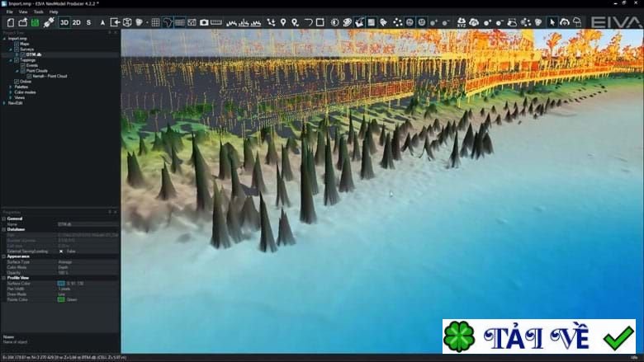Screen dimensions: 644x362
Task: Click the new file icon
Action: point(11,22)
